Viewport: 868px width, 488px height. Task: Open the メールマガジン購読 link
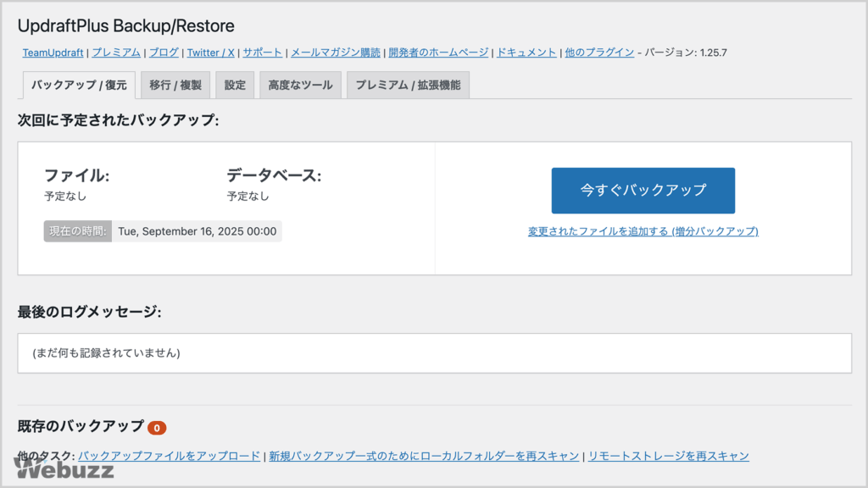point(336,53)
